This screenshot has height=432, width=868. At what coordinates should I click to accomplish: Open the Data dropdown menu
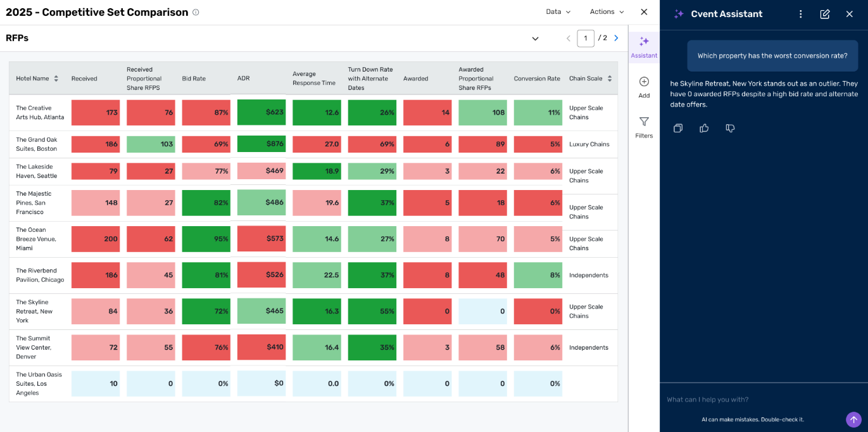(x=558, y=11)
